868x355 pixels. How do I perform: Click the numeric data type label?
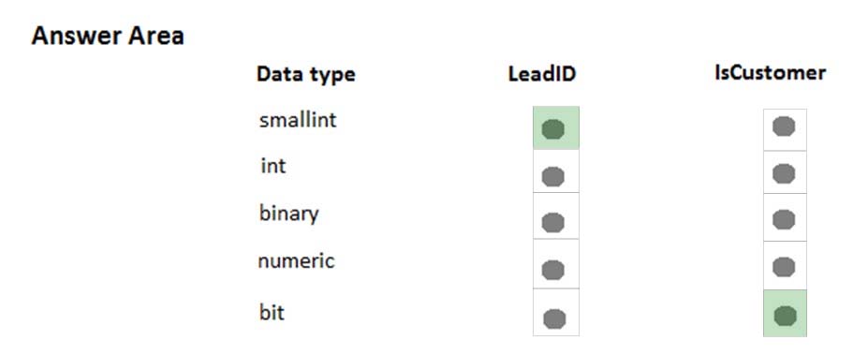pyautogui.click(x=296, y=260)
